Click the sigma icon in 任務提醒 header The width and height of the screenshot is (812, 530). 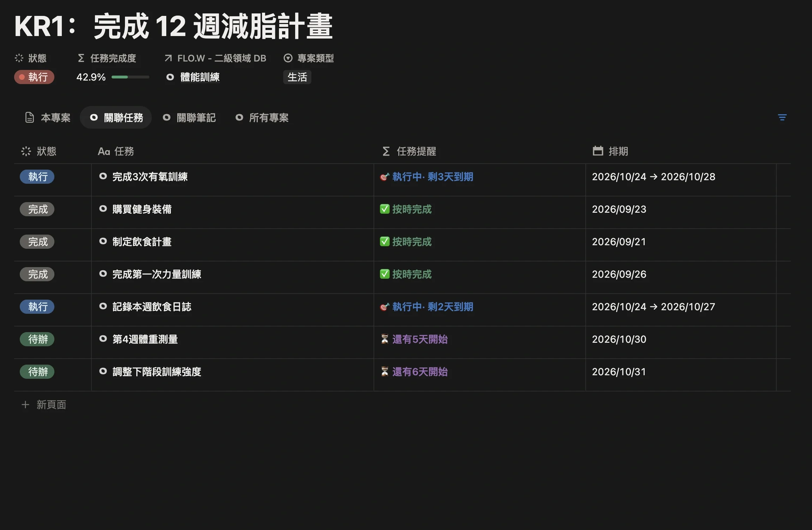tap(386, 151)
